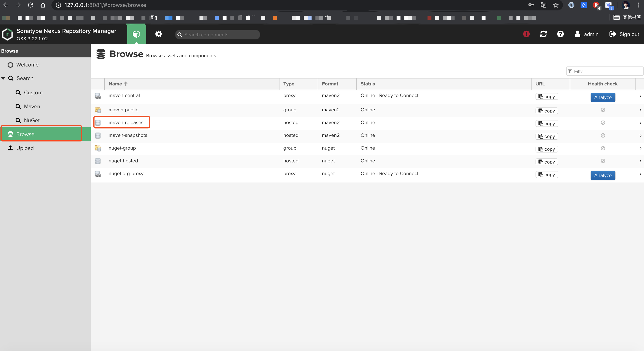Click the Sign out icon
The image size is (644, 351).
[612, 34]
